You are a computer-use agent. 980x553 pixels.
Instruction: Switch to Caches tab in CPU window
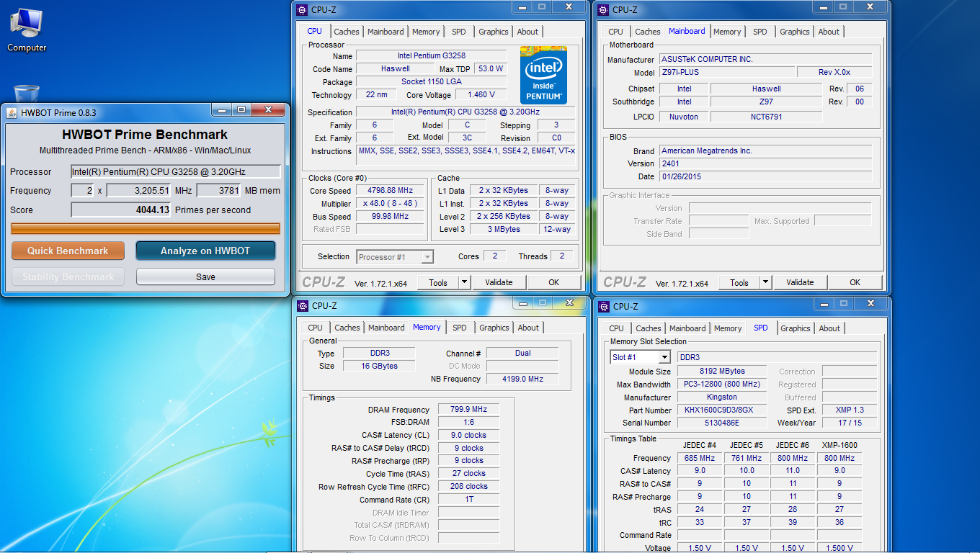[x=347, y=32]
